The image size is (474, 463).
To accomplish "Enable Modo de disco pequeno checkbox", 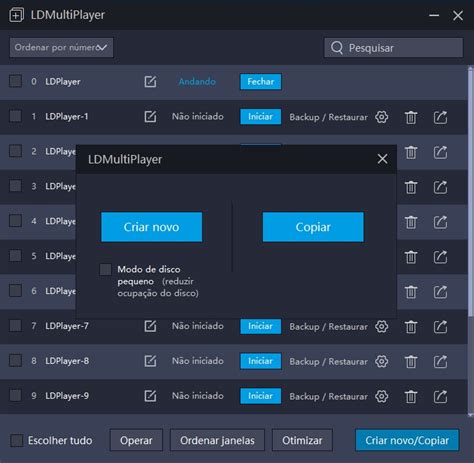I will tap(106, 269).
